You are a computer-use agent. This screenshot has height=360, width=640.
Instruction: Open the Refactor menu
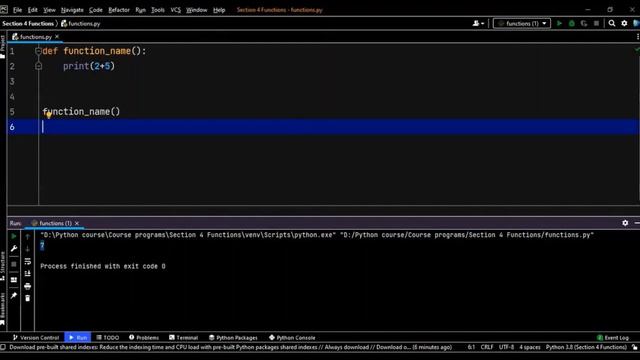pyautogui.click(x=119, y=10)
